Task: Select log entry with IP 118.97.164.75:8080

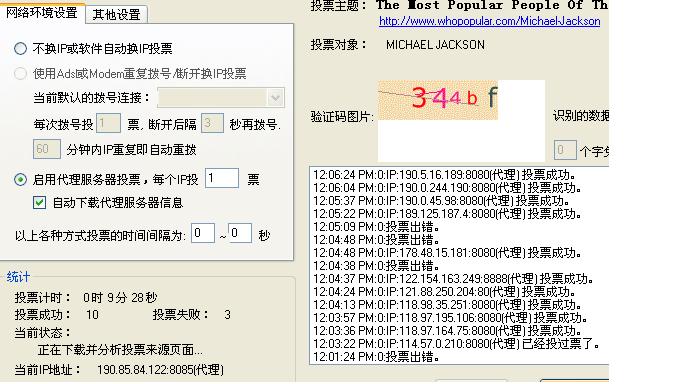Action: click(x=447, y=330)
